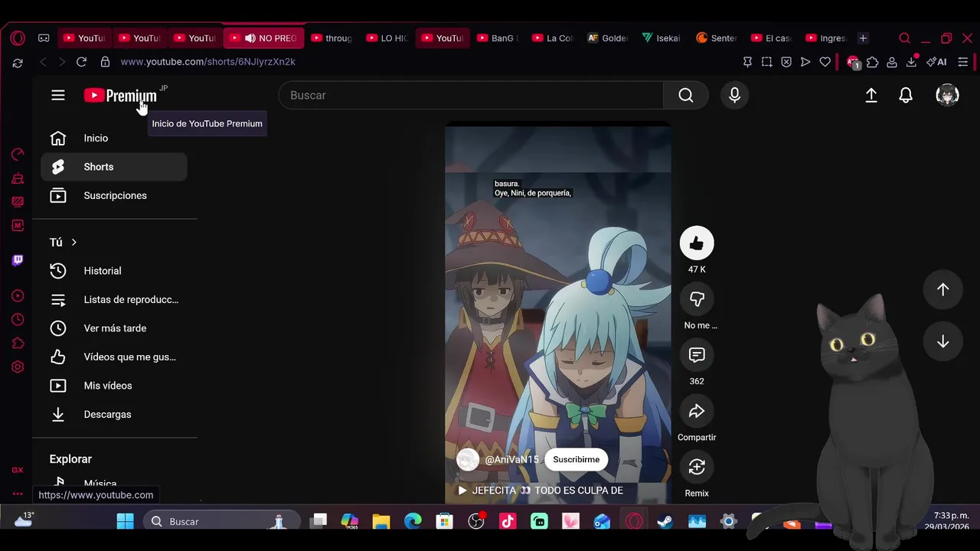Open the YouTube guide hamburger menu
This screenshot has height=551, width=980.
(x=58, y=95)
